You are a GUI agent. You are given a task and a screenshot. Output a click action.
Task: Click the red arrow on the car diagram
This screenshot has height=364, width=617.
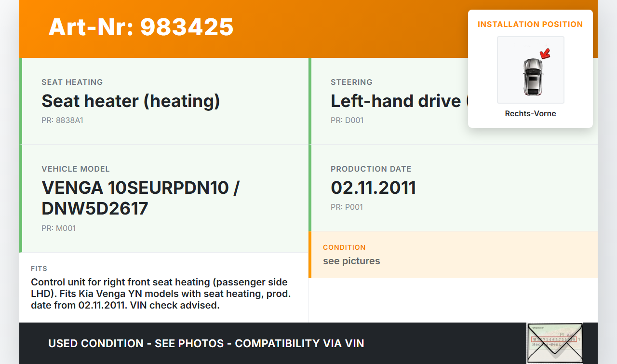[x=545, y=53]
